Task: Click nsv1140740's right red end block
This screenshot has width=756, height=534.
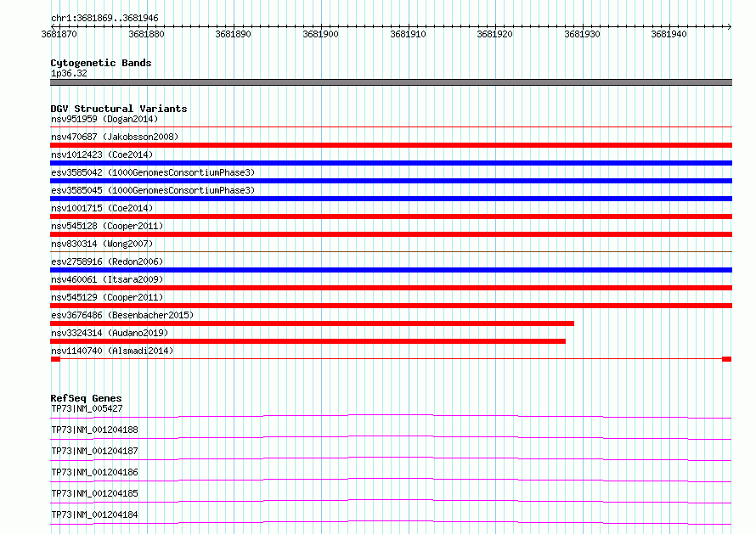Action: click(726, 359)
